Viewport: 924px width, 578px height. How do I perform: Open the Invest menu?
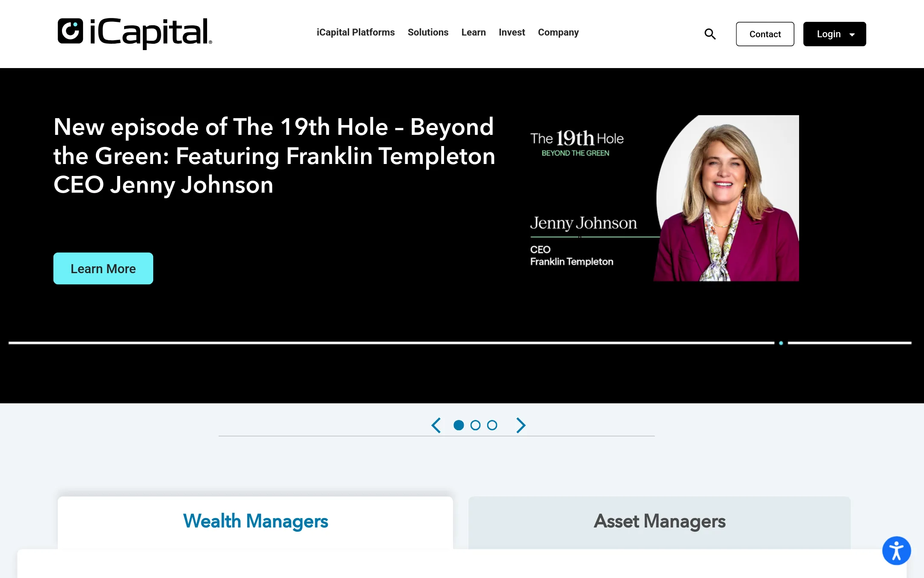(x=512, y=33)
